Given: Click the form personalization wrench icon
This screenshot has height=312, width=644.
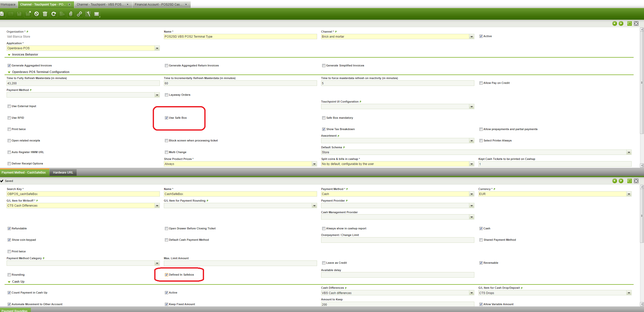Looking at the screenshot, I should click(88, 14).
